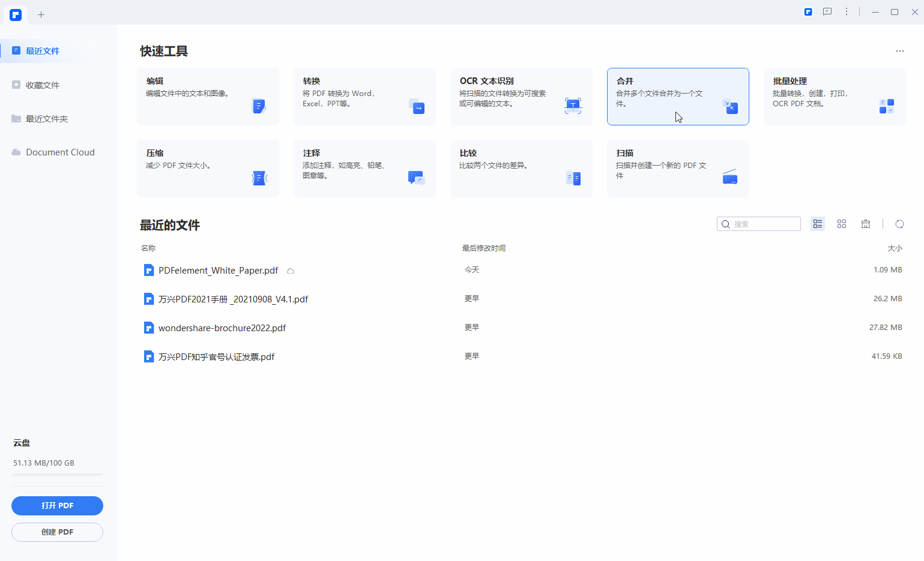Open the 合并 (Combine) tool

tap(678, 96)
